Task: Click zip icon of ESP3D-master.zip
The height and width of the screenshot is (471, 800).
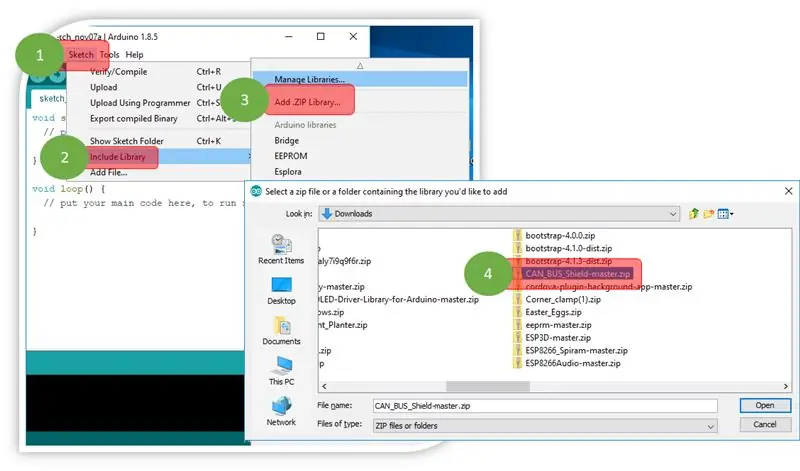Action: tap(517, 337)
